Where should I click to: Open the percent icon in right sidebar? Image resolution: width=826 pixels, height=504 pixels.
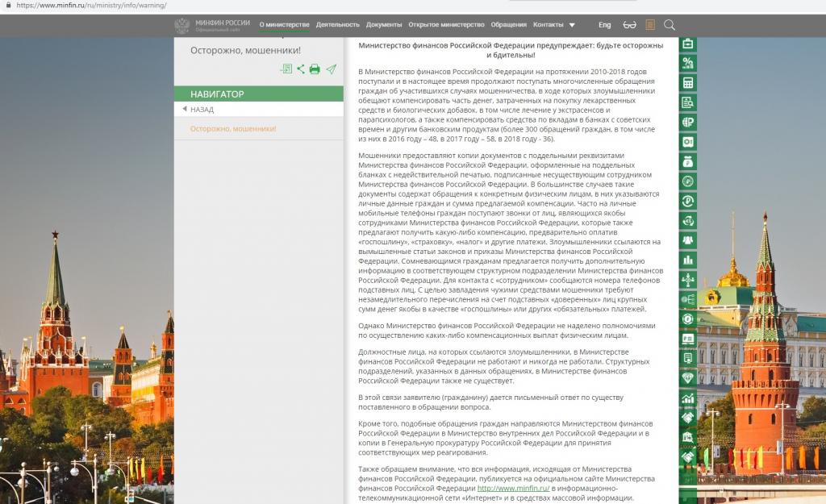point(687,63)
